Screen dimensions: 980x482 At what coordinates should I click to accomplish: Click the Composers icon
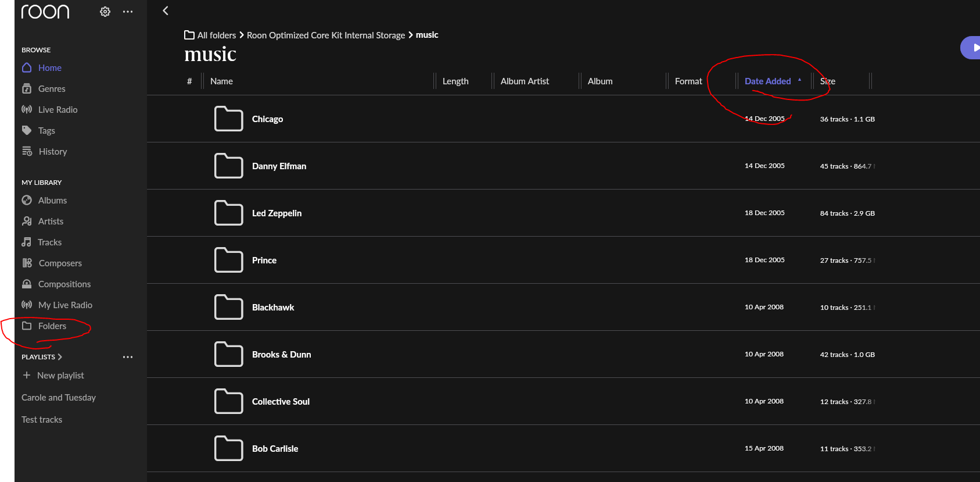[27, 263]
